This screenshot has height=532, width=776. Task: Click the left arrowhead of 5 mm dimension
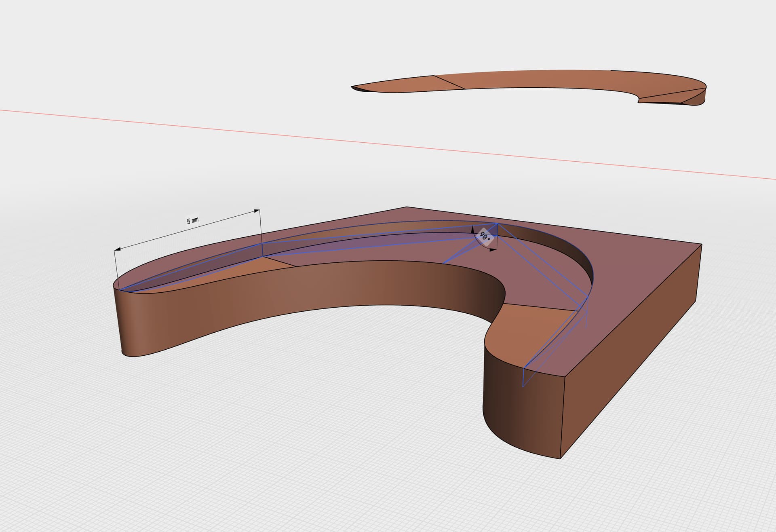point(117,250)
